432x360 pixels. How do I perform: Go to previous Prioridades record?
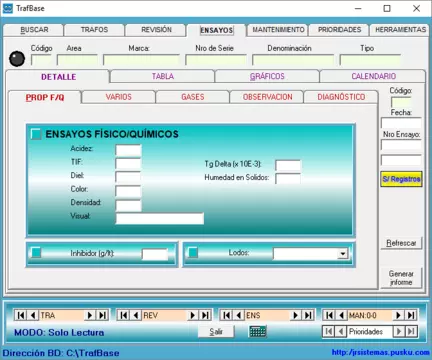341,331
